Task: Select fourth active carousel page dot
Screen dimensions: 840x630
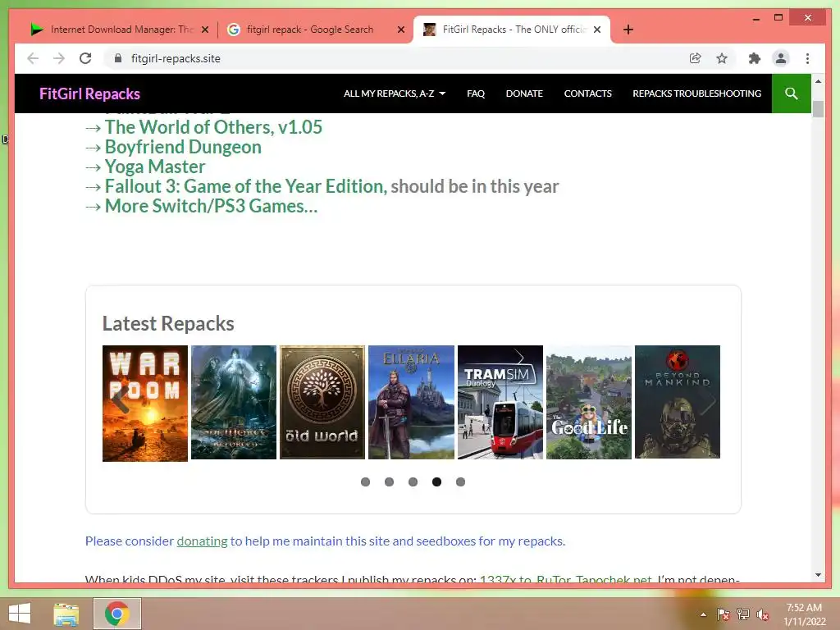Action: [x=436, y=482]
